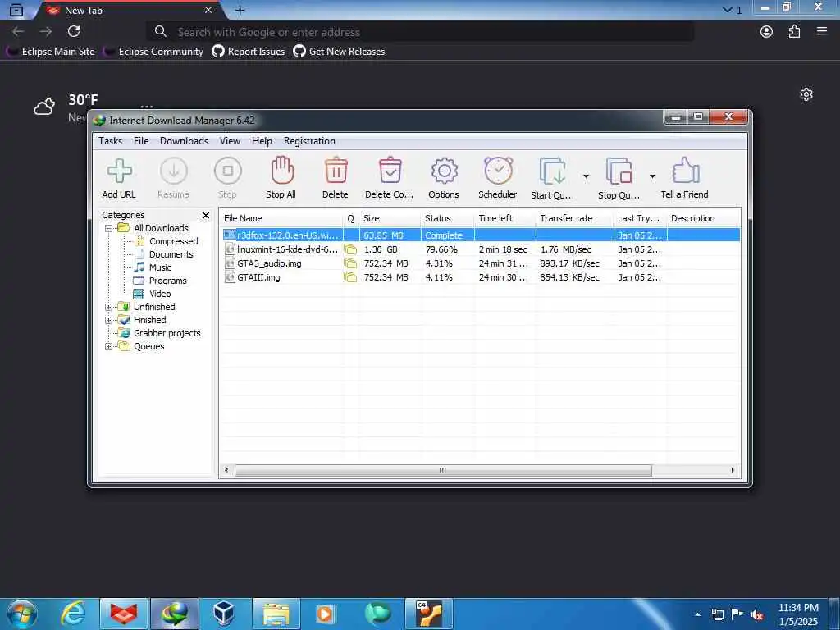This screenshot has width=840, height=630.
Task: Click the Tell a Friend thumbs-up icon
Action: click(685, 171)
